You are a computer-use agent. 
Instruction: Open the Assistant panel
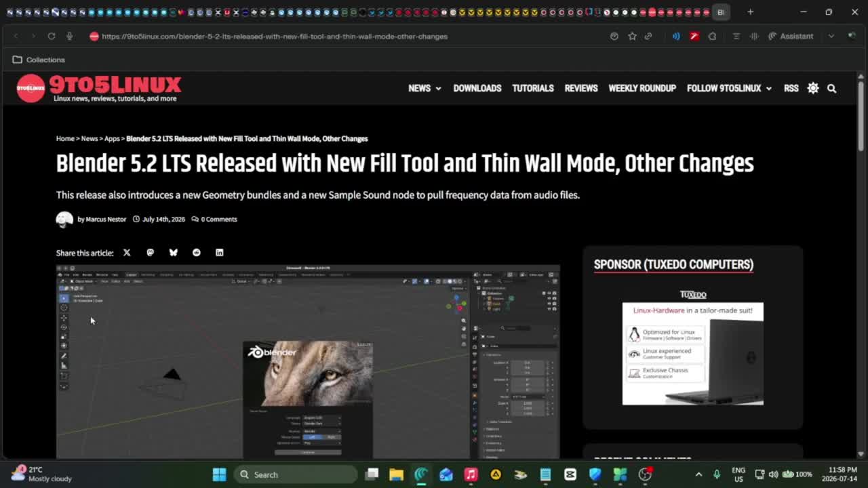(791, 36)
